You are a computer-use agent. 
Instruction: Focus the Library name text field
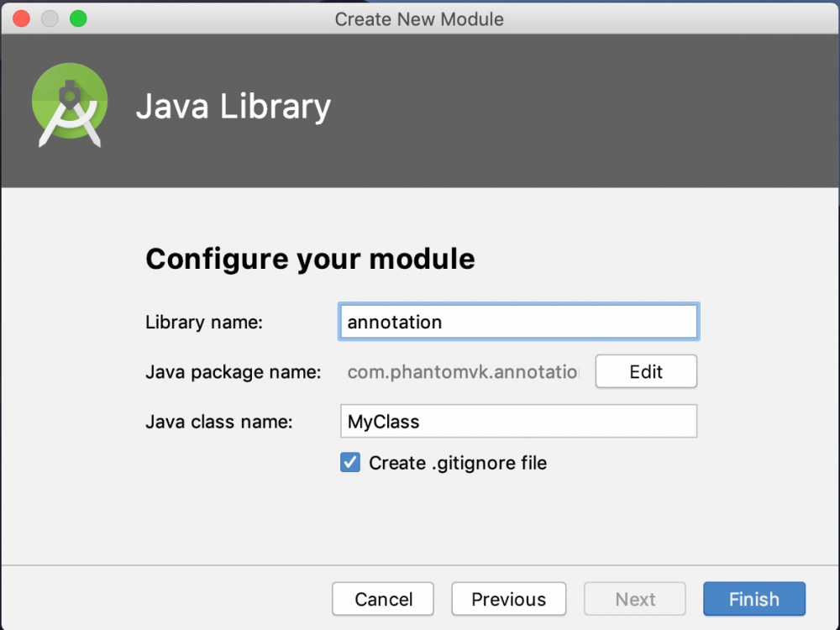[x=517, y=322]
